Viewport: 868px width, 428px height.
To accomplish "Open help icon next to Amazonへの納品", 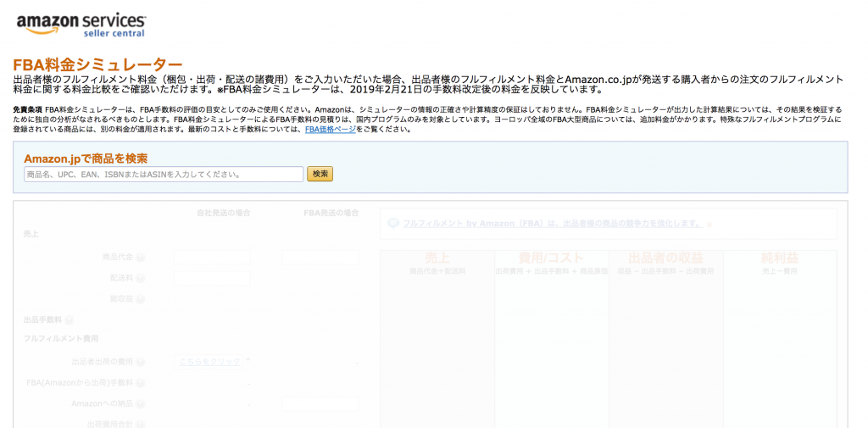I will [x=141, y=404].
